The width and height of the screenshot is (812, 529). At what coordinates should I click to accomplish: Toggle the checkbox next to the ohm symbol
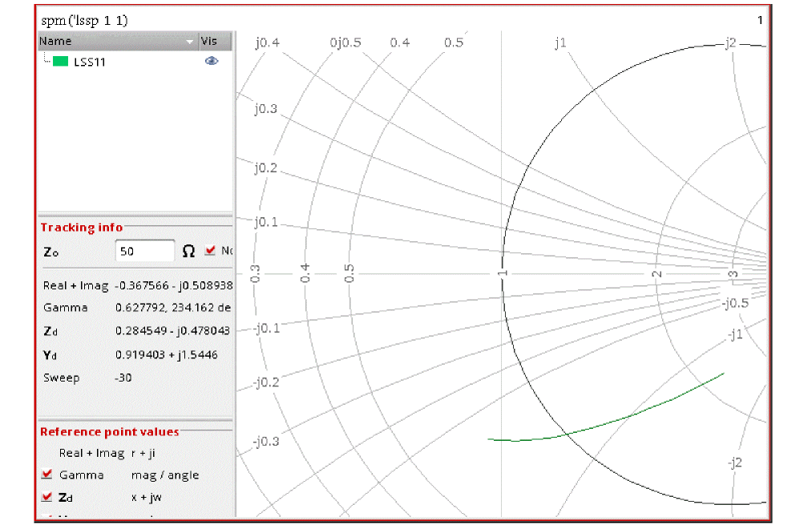click(x=210, y=251)
